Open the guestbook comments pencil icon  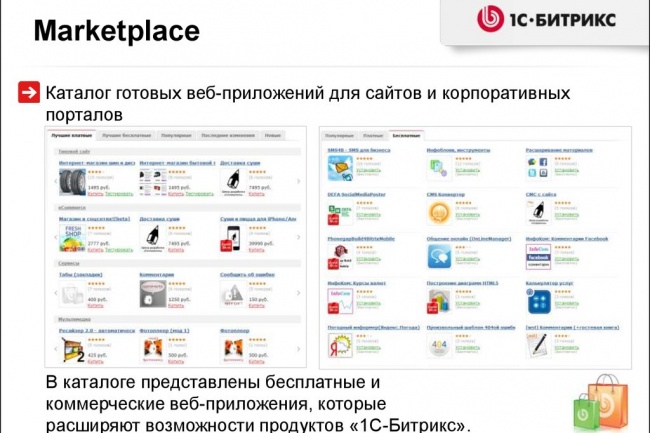coord(538,345)
